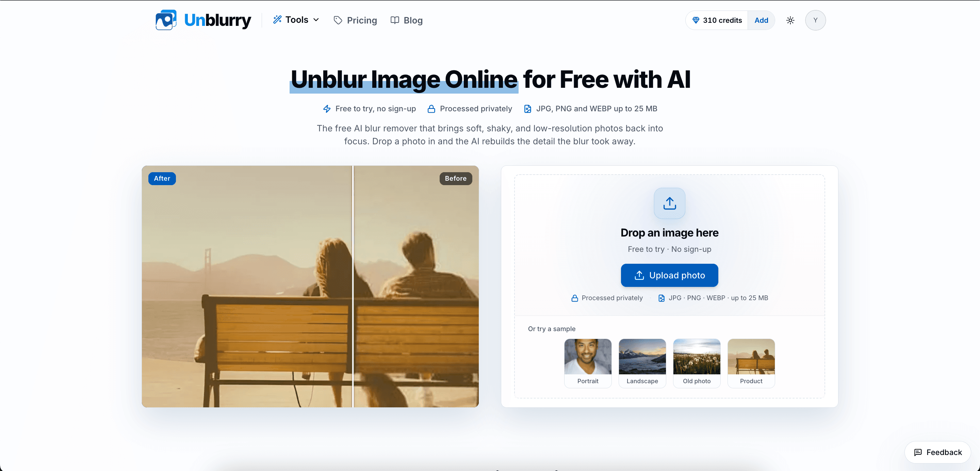This screenshot has height=471, width=980.
Task: Click the Unblurry logo icon
Action: pyautogui.click(x=166, y=20)
